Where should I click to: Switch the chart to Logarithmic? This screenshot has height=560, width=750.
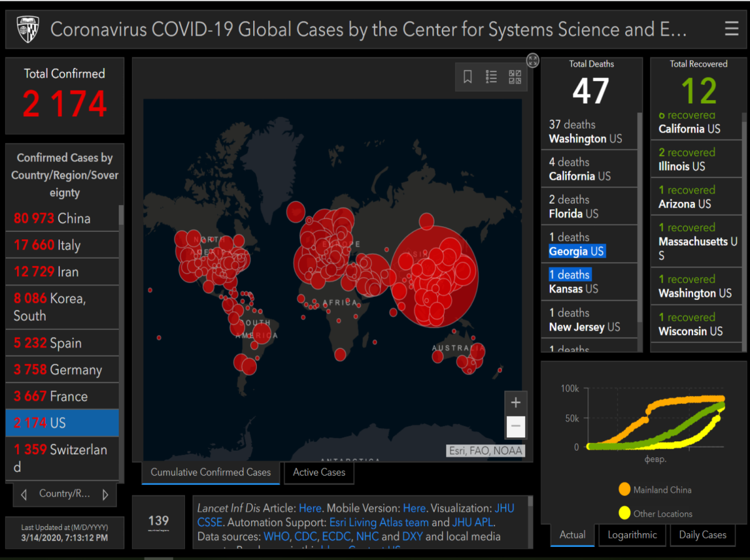(x=632, y=535)
